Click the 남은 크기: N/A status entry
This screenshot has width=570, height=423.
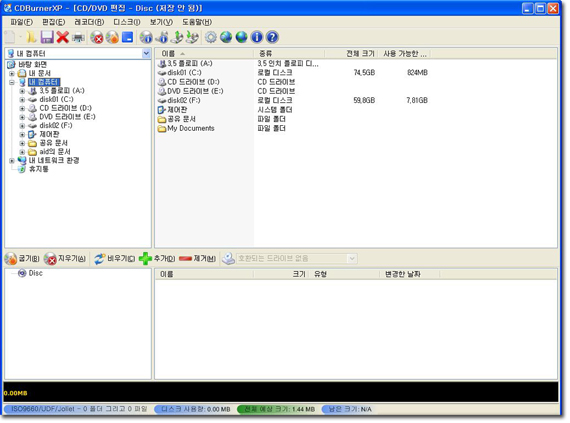[x=348, y=409]
